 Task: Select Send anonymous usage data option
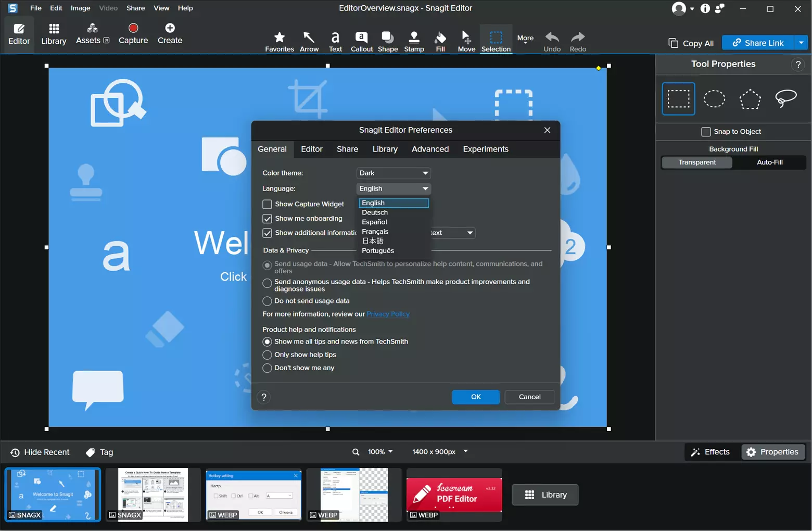point(267,283)
